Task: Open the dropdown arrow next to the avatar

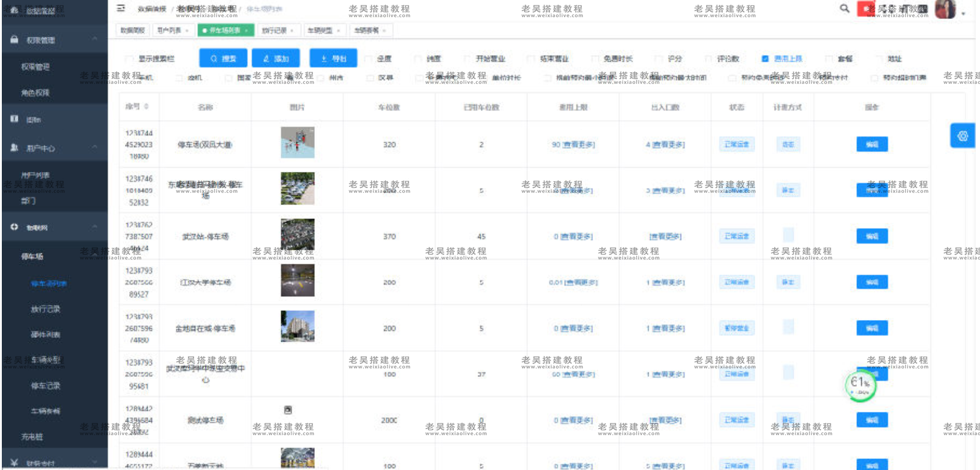Action: [963, 13]
